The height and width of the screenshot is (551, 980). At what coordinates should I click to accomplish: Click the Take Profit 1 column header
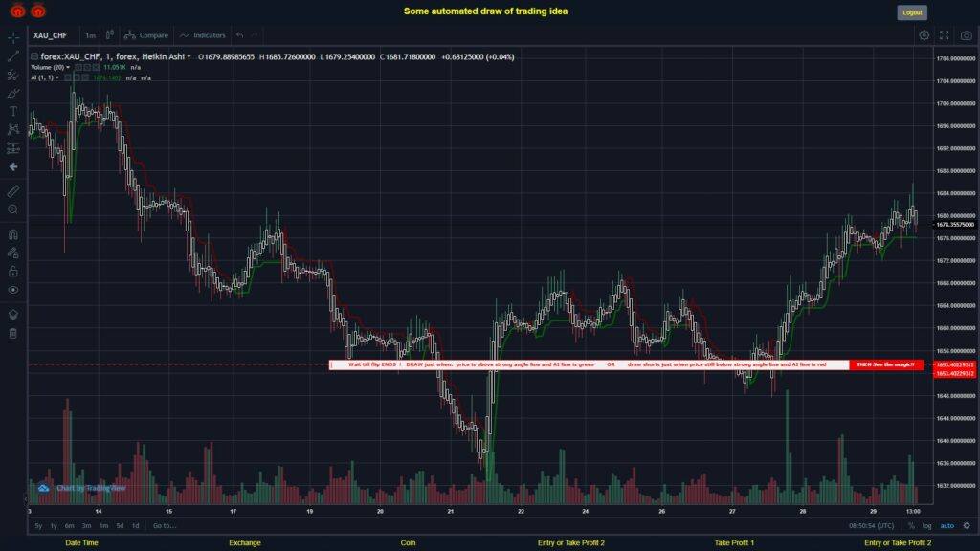click(734, 543)
